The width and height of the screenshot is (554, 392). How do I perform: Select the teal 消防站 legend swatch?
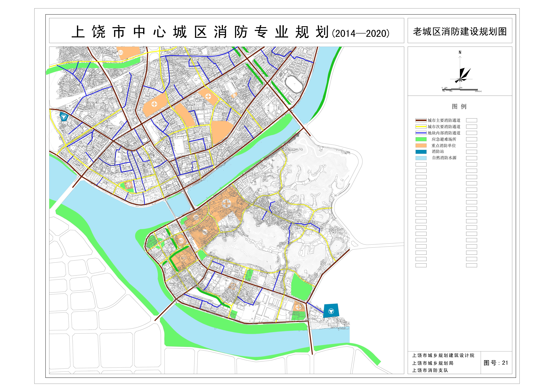[421, 152]
